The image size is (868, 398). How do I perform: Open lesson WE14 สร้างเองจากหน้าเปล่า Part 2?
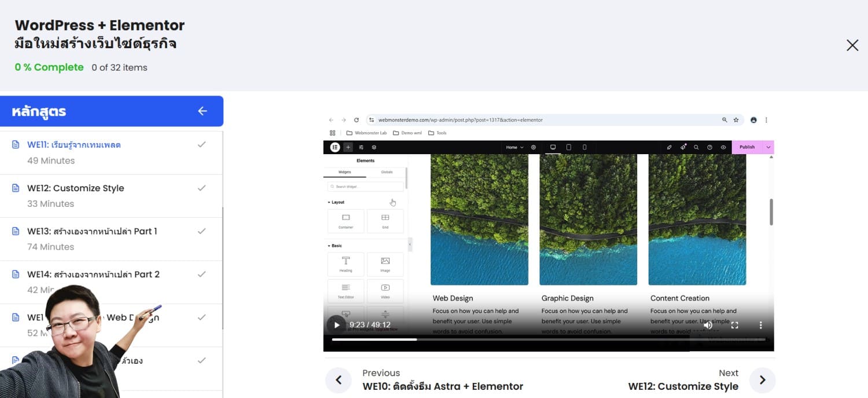click(x=93, y=274)
